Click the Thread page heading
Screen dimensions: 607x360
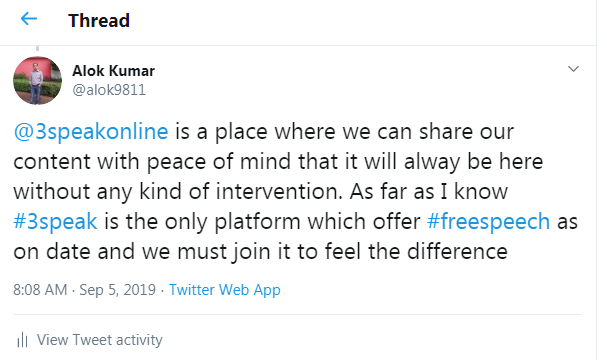click(99, 21)
